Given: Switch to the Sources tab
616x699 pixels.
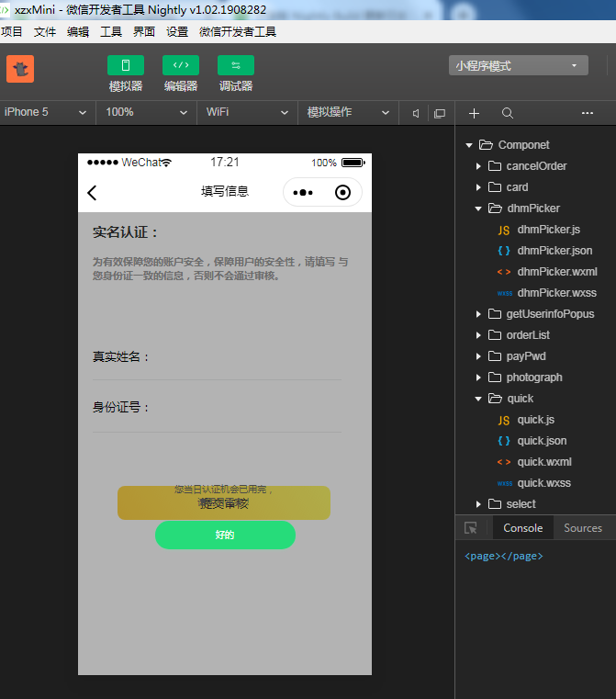Looking at the screenshot, I should pyautogui.click(x=583, y=528).
